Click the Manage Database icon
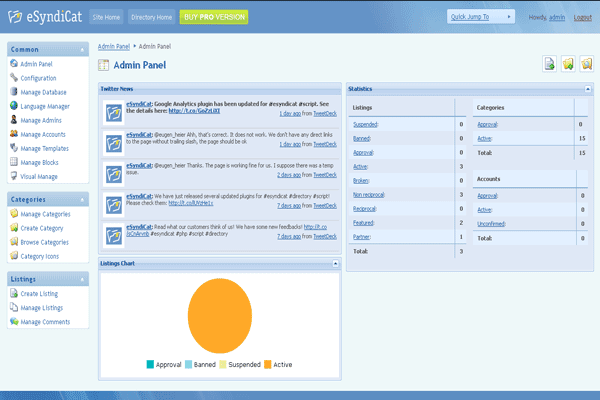The image size is (600, 400). [x=13, y=92]
